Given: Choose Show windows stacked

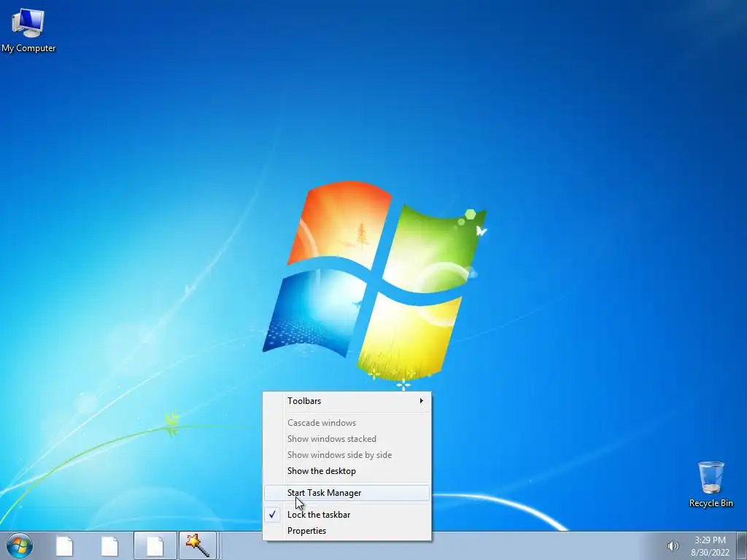Looking at the screenshot, I should 347,439.
